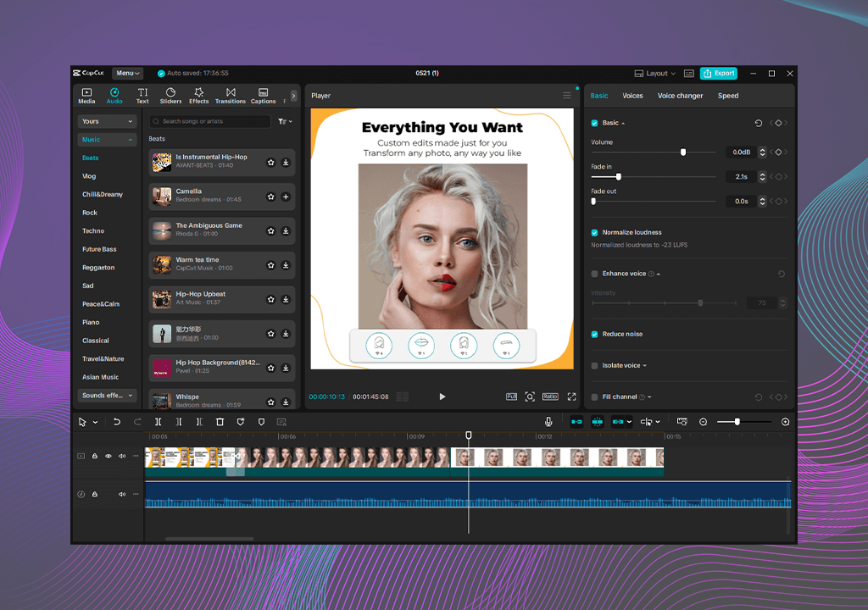Open the Ratio setting in player
This screenshot has height=610, width=868.
click(550, 396)
